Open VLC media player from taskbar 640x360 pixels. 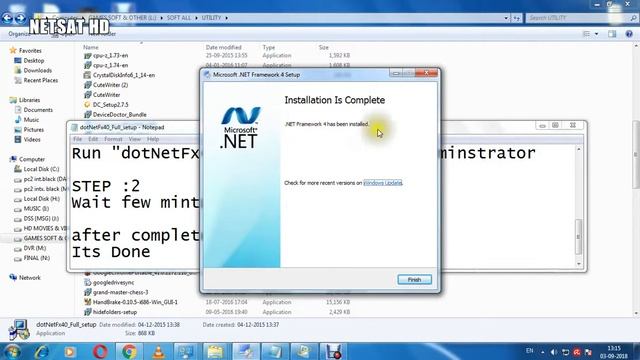coord(158,351)
